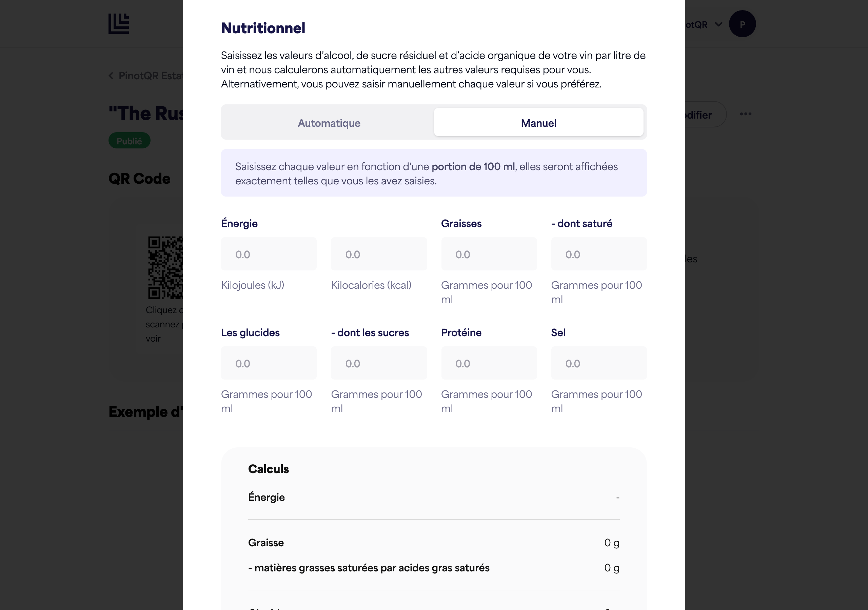
Task: Click the Calculs section heading
Action: (269, 469)
